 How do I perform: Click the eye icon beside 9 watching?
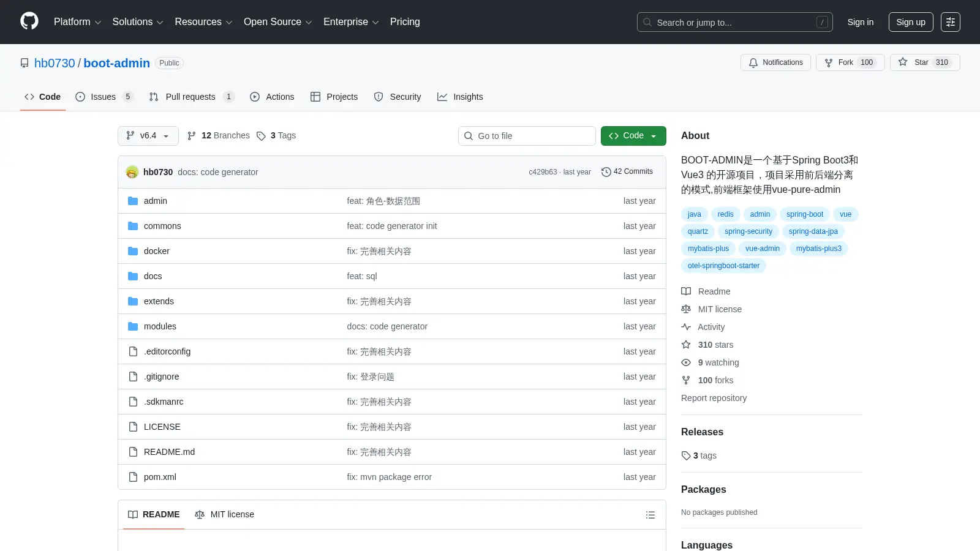686,362
